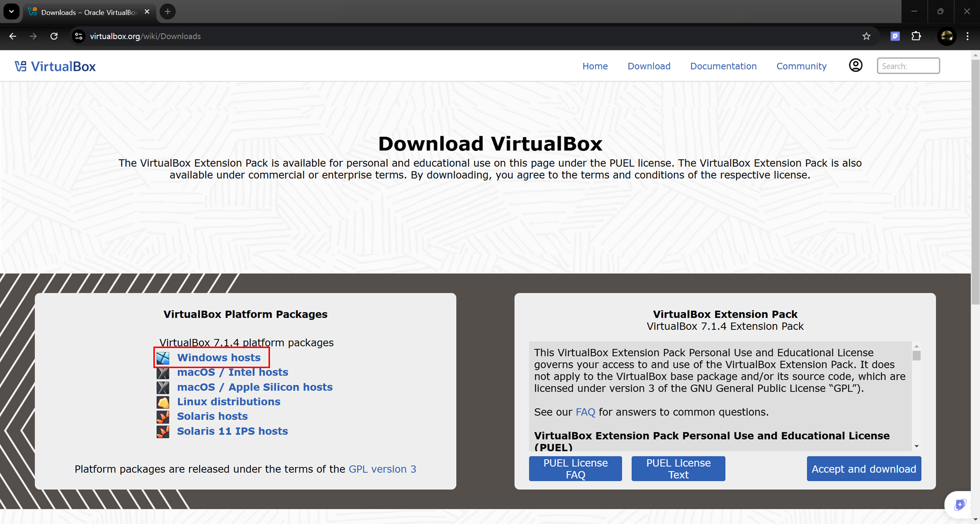This screenshot has width=980, height=524.
Task: Click the VirtualBox 7.1.4 Extension Pack text
Action: (x=725, y=326)
